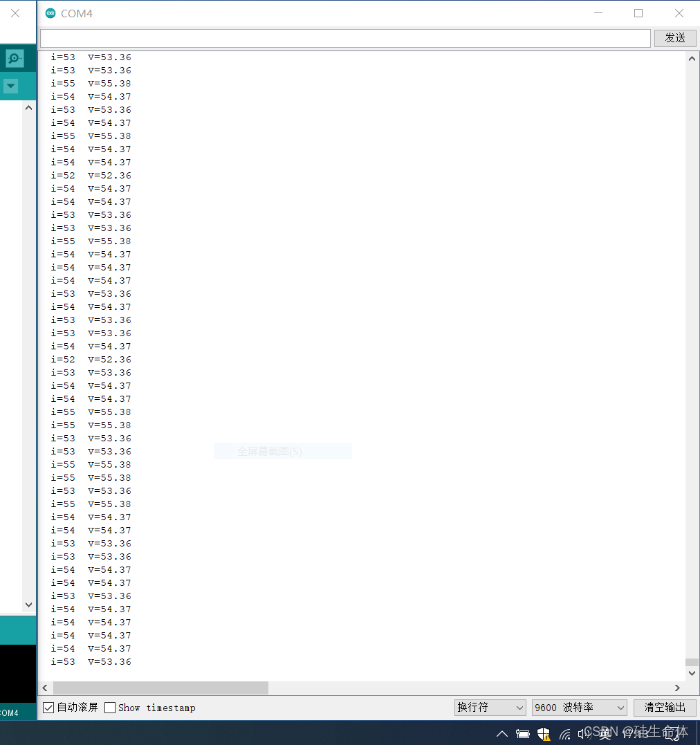Click the serial output vertical scrollbar up arrow
This screenshot has width=700, height=745.
click(x=692, y=59)
